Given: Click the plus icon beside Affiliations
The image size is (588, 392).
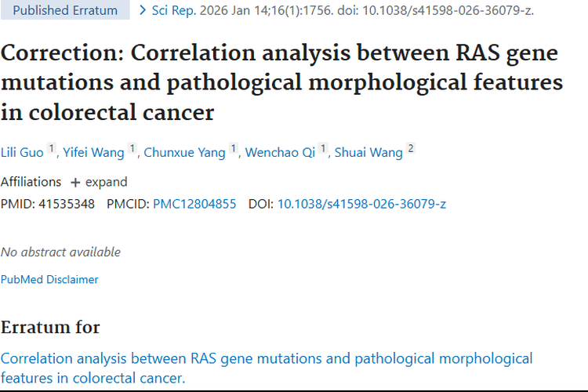Looking at the screenshot, I should click(75, 182).
